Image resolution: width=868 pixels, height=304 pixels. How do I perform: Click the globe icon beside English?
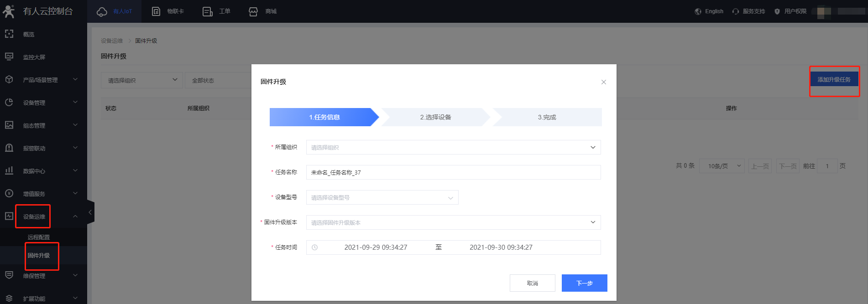(x=698, y=11)
